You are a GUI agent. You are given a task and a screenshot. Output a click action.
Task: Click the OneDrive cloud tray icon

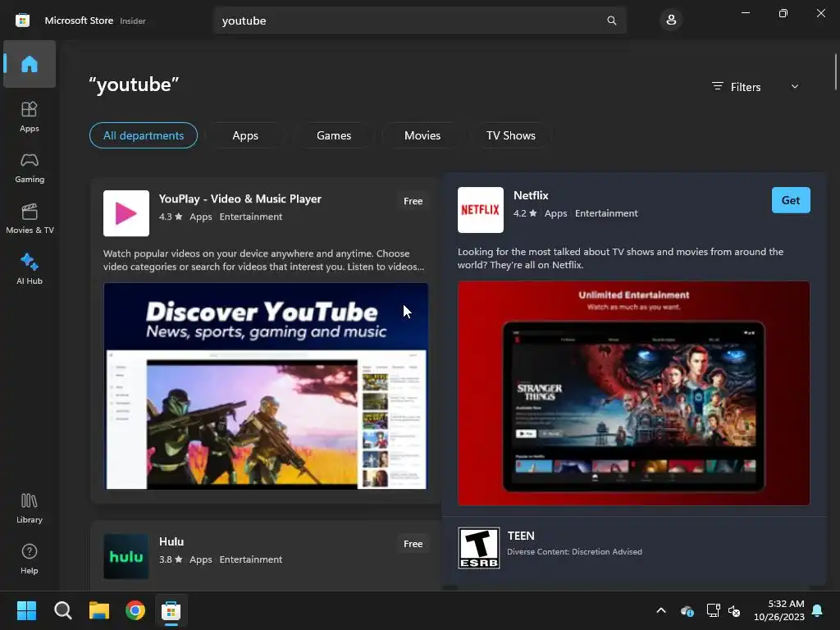(687, 610)
